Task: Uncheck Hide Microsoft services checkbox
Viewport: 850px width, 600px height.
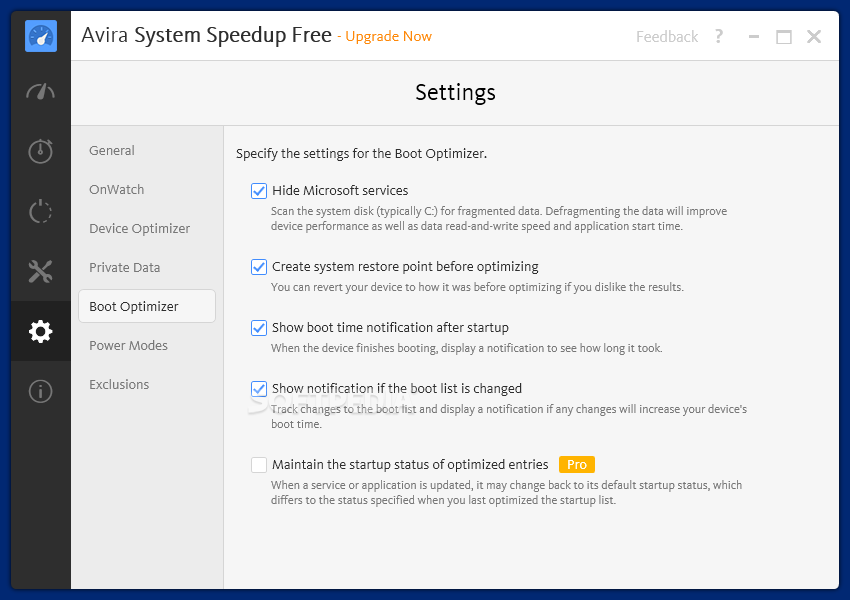Action: [x=259, y=191]
